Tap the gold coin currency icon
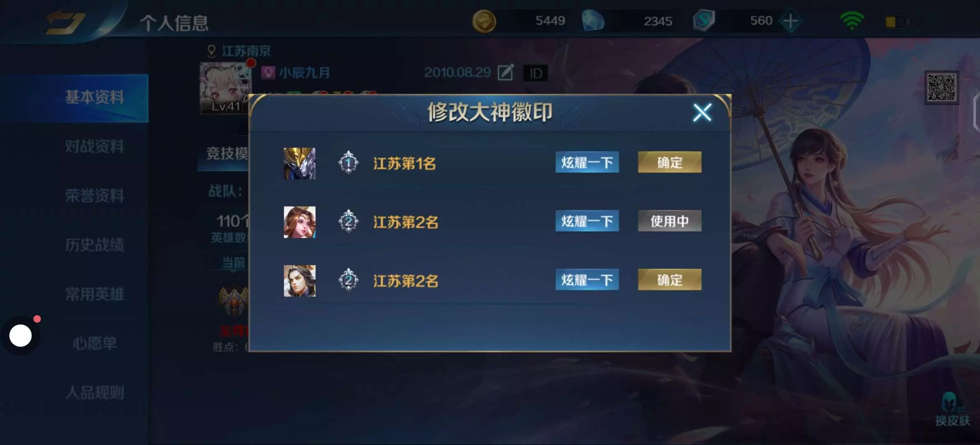Image resolution: width=980 pixels, height=445 pixels. pyautogui.click(x=484, y=21)
